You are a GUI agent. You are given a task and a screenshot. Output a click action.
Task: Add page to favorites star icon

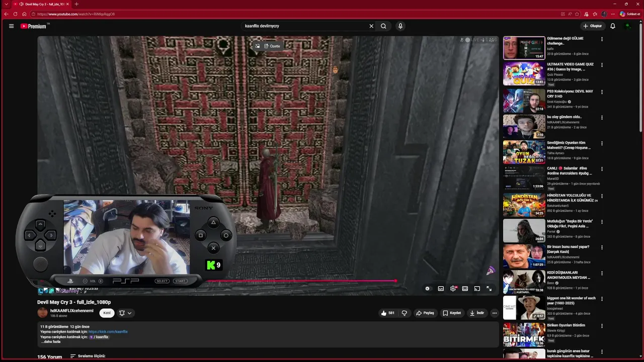click(x=577, y=14)
